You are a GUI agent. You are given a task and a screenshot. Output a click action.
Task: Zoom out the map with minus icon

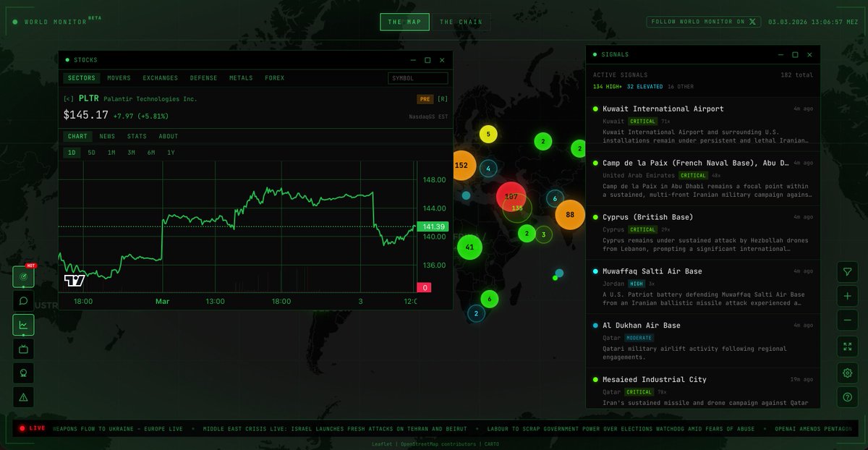847,320
